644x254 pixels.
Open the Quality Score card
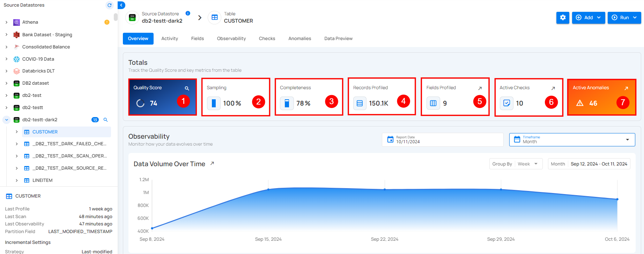tap(162, 97)
